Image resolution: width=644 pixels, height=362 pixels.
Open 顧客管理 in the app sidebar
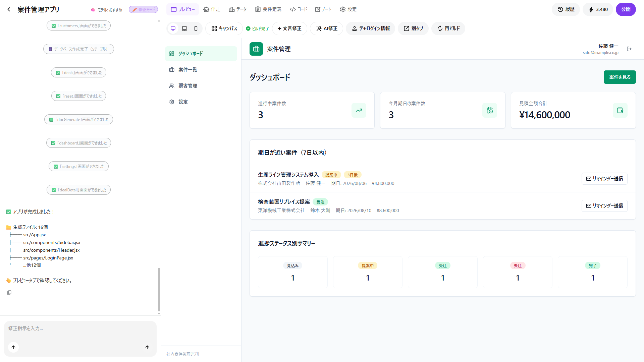pyautogui.click(x=201, y=86)
